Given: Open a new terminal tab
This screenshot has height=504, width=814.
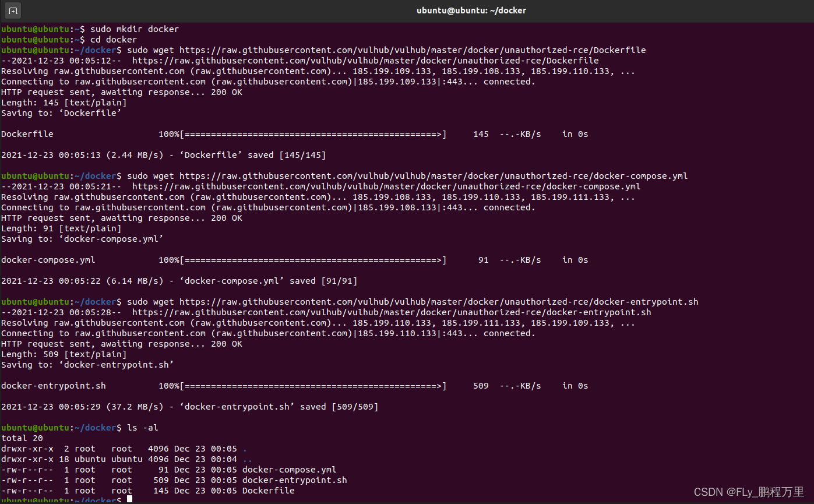Looking at the screenshot, I should pos(12,10).
